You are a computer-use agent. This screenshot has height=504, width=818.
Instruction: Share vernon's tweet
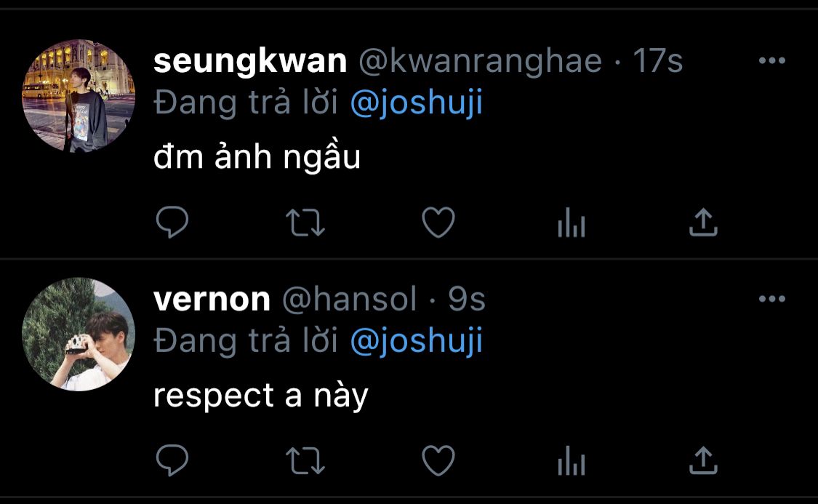click(x=703, y=460)
